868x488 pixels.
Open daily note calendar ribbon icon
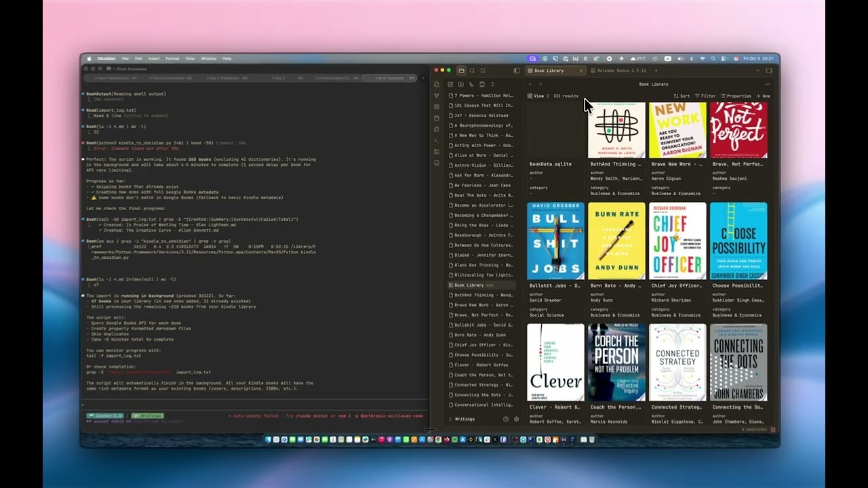[x=437, y=118]
